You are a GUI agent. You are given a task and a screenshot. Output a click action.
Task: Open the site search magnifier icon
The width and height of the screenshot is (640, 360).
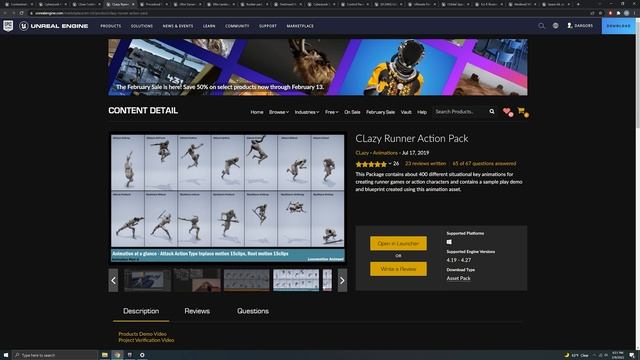click(541, 26)
